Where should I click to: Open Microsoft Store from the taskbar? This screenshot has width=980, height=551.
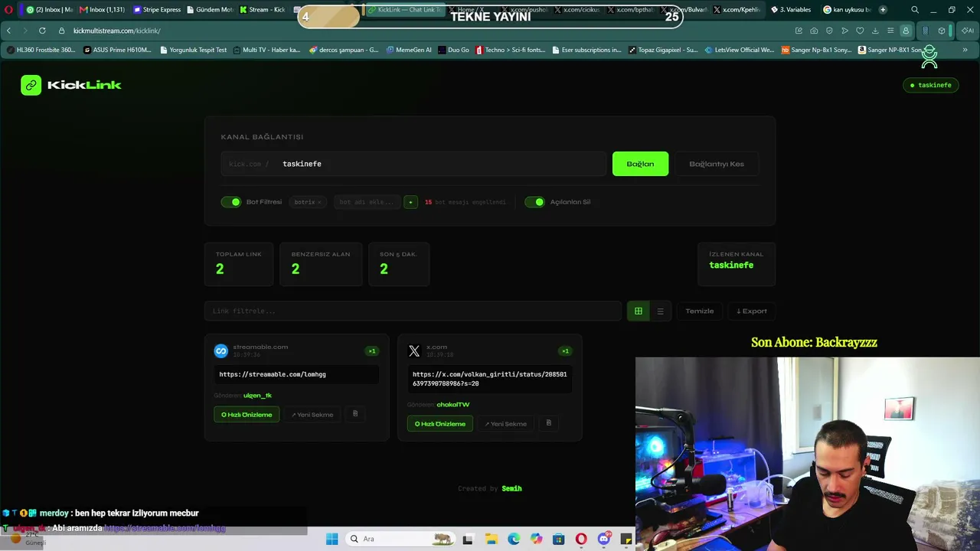coord(559,539)
